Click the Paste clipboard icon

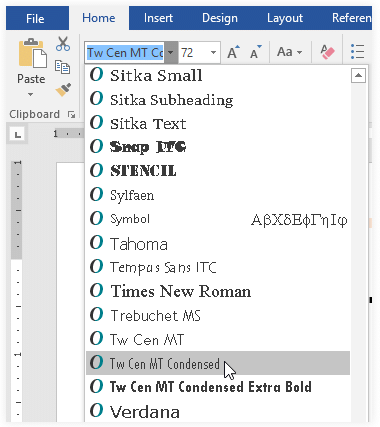pyautogui.click(x=32, y=53)
